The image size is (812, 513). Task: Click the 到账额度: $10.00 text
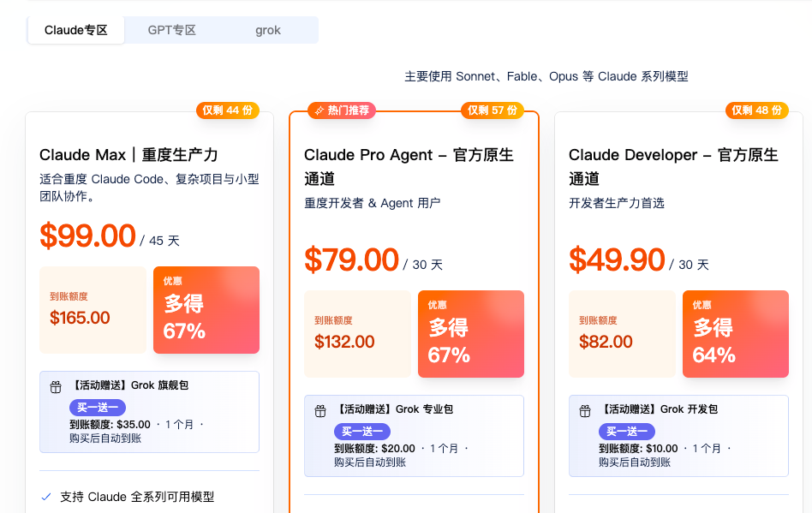coord(638,448)
